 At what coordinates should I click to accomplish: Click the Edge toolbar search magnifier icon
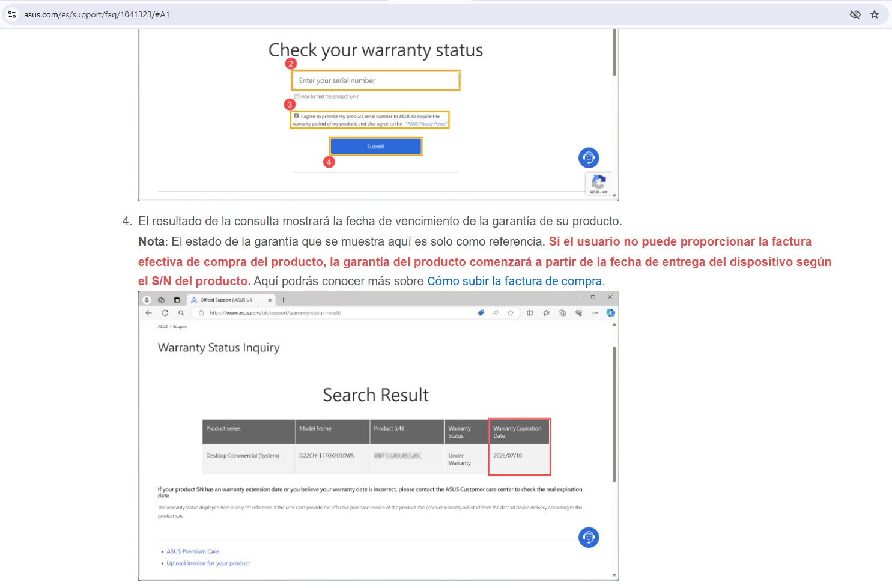[x=181, y=313]
